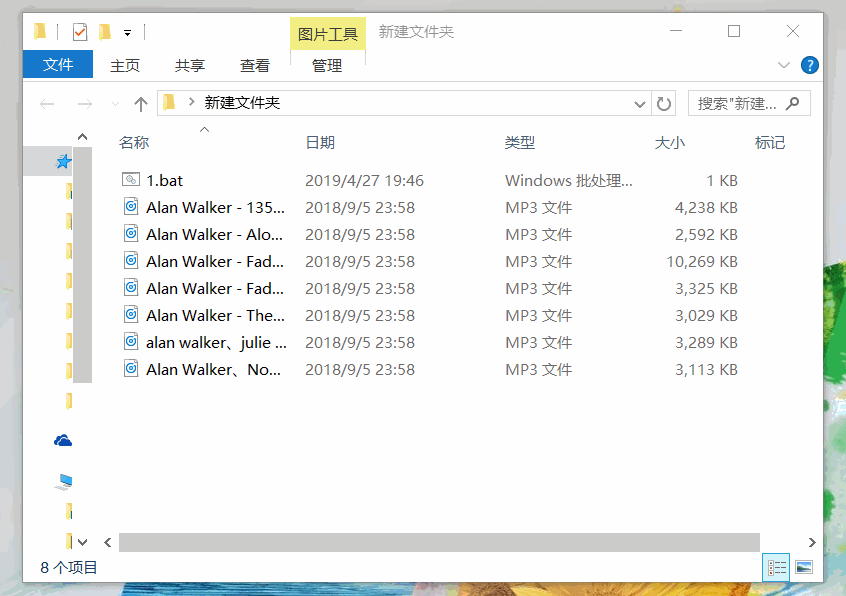Open recent locations dropdown arrow

coord(115,104)
